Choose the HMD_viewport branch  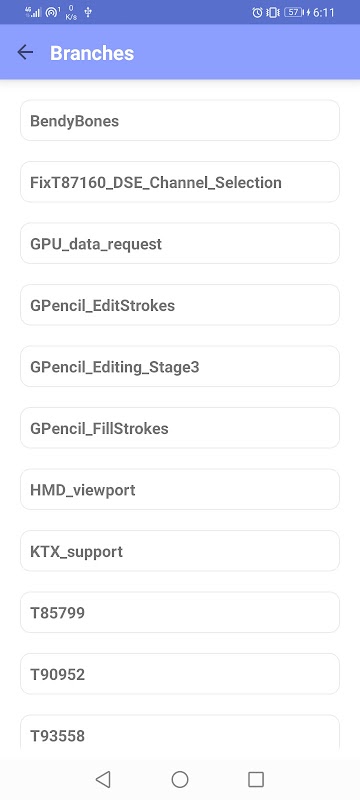click(x=180, y=490)
